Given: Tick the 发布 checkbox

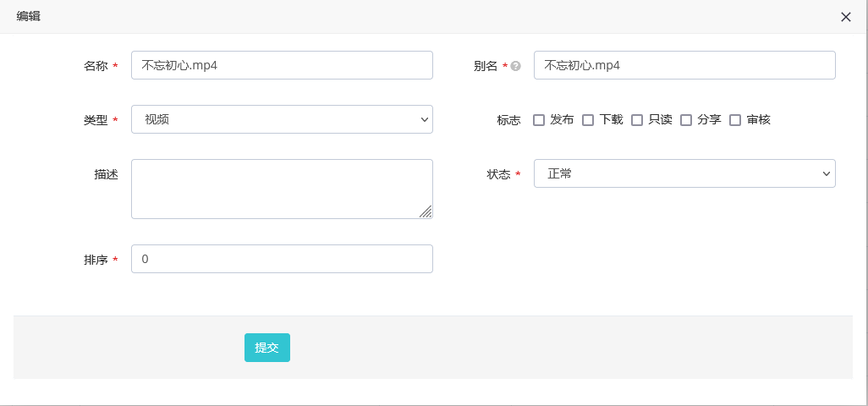Looking at the screenshot, I should [x=539, y=120].
